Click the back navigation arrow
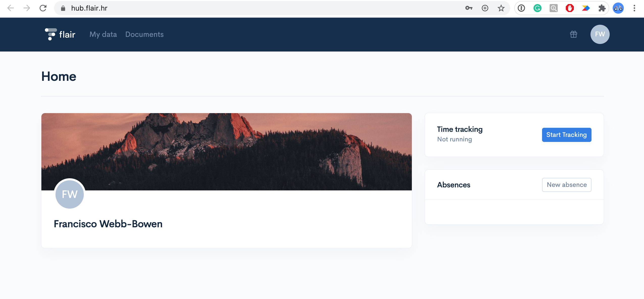Image resolution: width=644 pixels, height=299 pixels. click(10, 8)
